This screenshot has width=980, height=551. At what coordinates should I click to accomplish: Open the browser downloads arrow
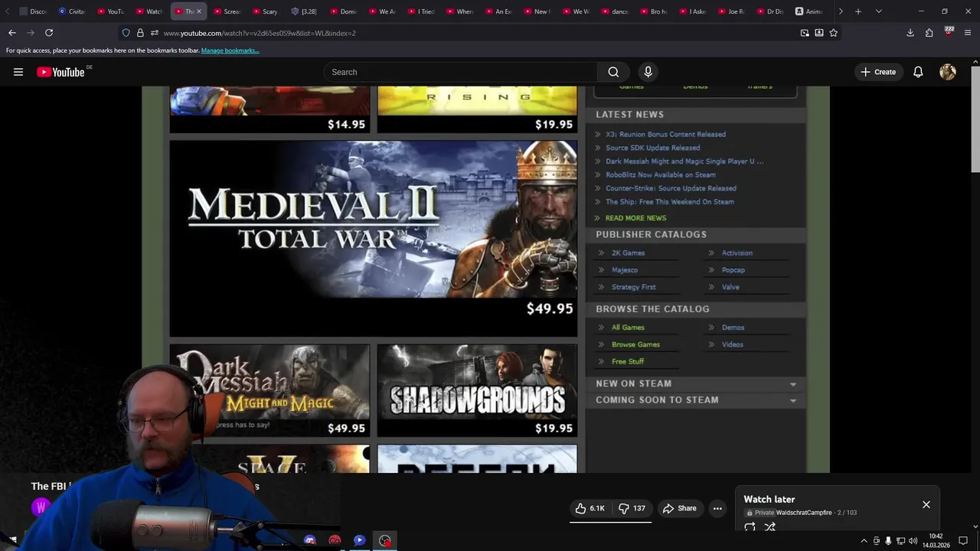pyautogui.click(x=910, y=33)
